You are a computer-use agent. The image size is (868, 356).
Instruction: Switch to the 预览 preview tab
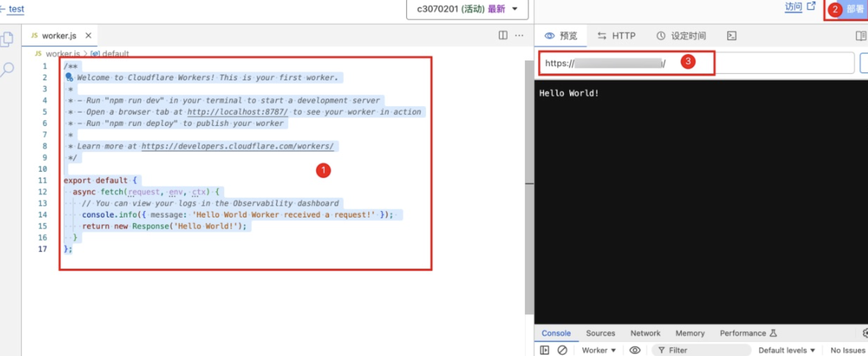[561, 36]
